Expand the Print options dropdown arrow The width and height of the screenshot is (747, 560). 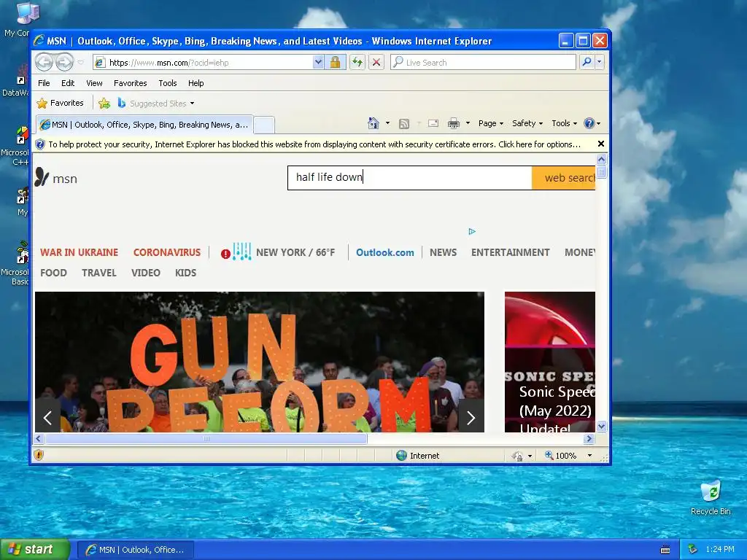click(x=468, y=123)
